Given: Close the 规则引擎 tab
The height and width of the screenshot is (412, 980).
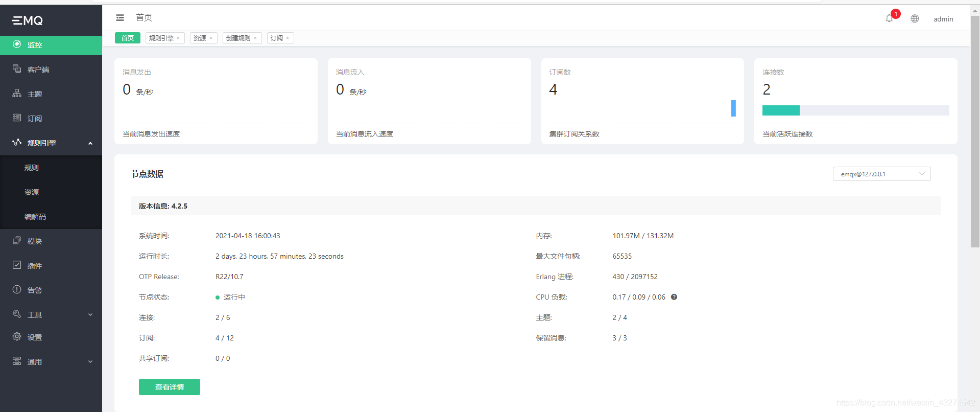Looking at the screenshot, I should click(178, 38).
